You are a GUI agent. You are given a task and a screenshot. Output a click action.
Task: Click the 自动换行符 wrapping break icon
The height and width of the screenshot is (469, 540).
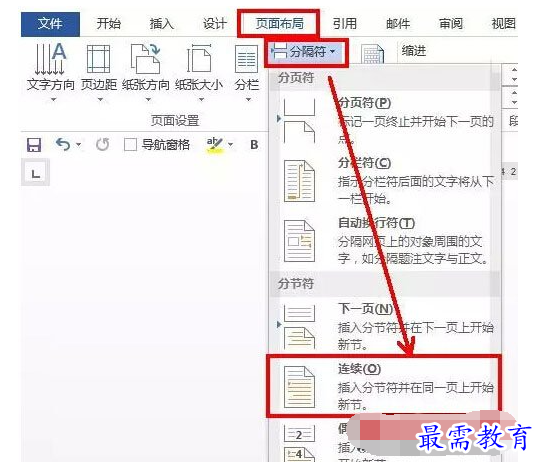click(x=300, y=241)
